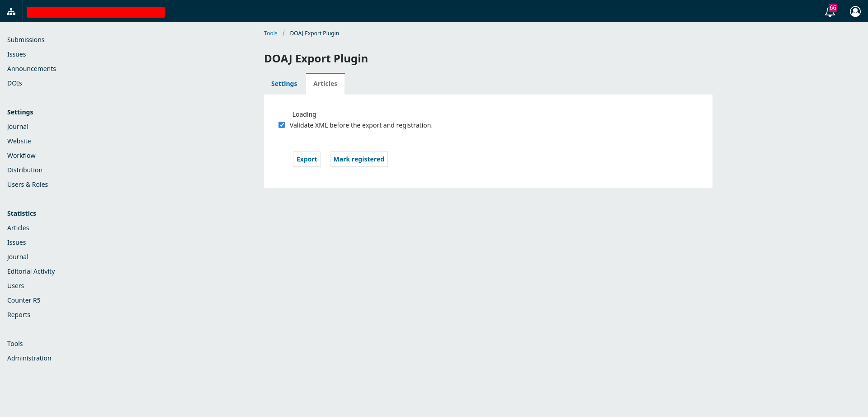This screenshot has width=868, height=417.
Task: Open Website settings
Action: click(x=19, y=141)
